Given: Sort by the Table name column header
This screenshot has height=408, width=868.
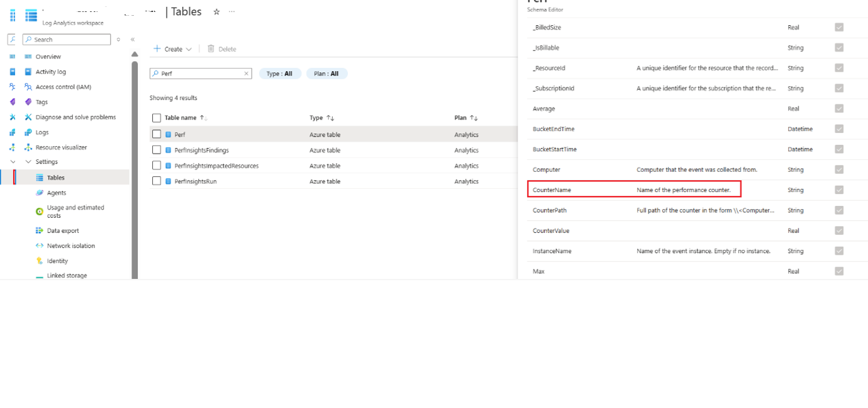Looking at the screenshot, I should pyautogui.click(x=186, y=118).
